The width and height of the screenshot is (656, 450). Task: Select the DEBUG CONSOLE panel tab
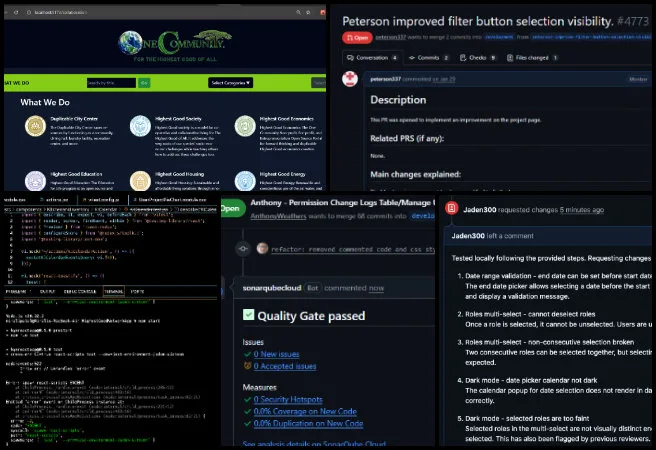[x=80, y=291]
